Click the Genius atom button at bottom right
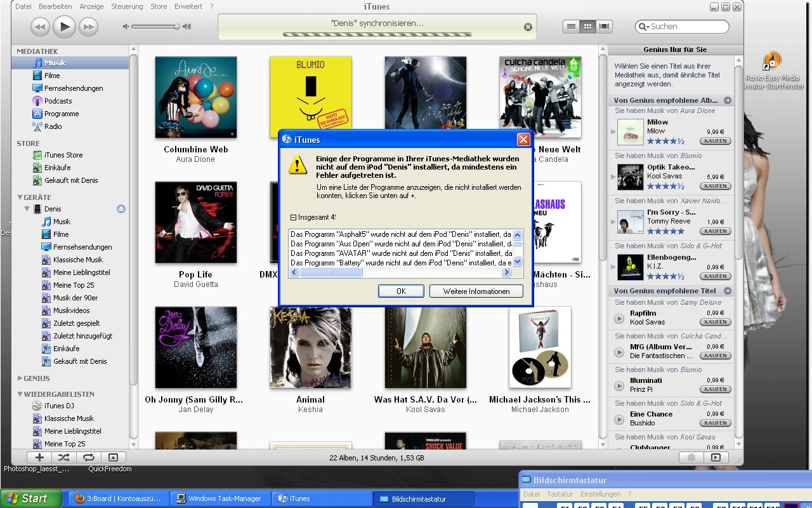The image size is (812, 508). [691, 457]
